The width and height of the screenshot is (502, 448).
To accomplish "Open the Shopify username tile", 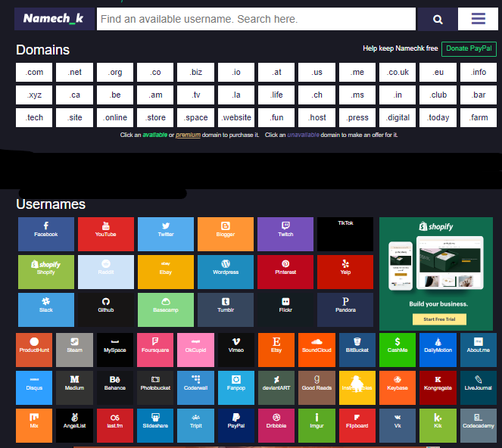I will (x=46, y=272).
